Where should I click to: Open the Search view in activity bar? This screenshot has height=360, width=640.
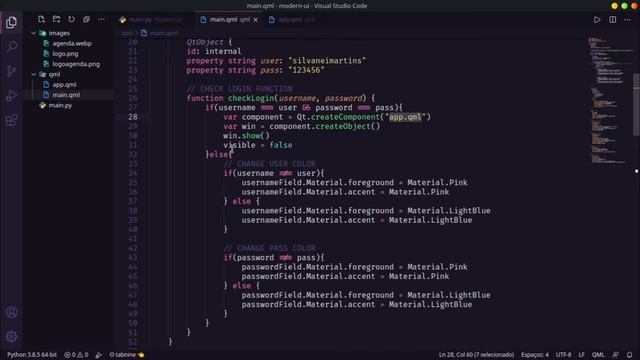coord(11,46)
